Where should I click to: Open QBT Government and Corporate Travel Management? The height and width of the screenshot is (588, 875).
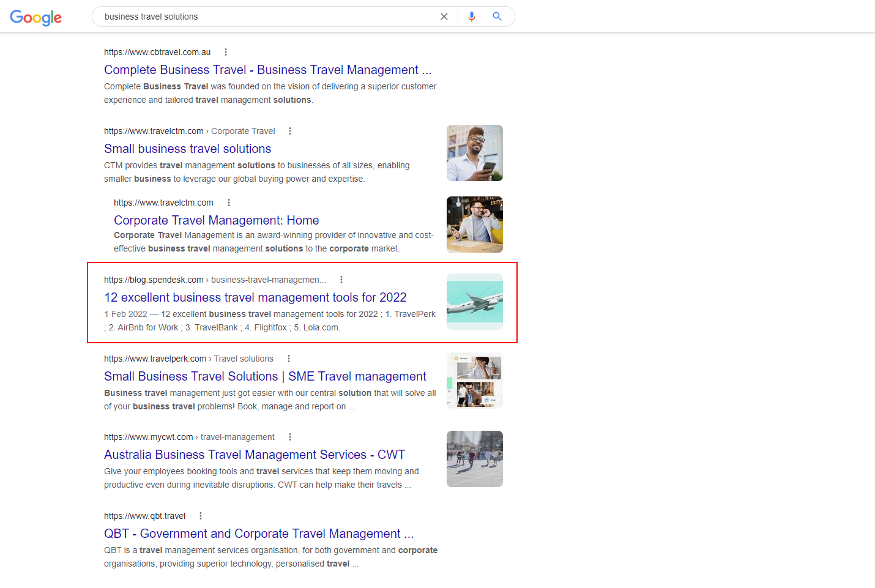pos(259,534)
